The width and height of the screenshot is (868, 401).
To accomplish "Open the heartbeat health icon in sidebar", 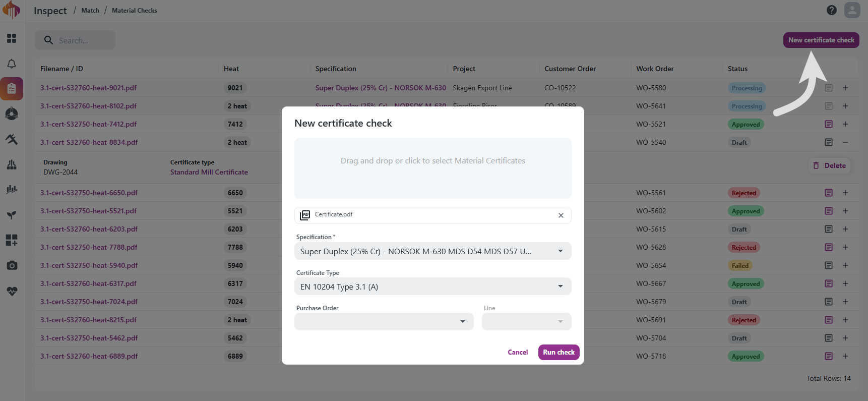I will [x=12, y=291].
